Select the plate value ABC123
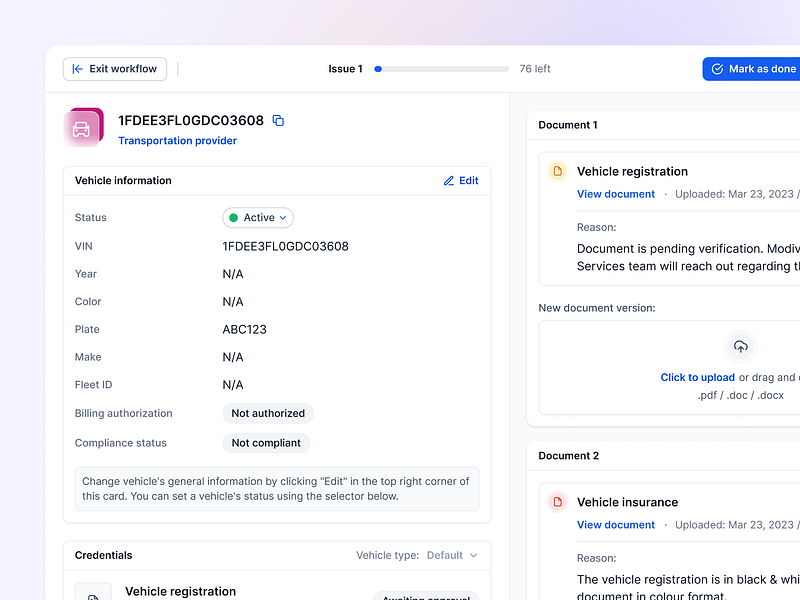This screenshot has height=600, width=800. coord(244,330)
